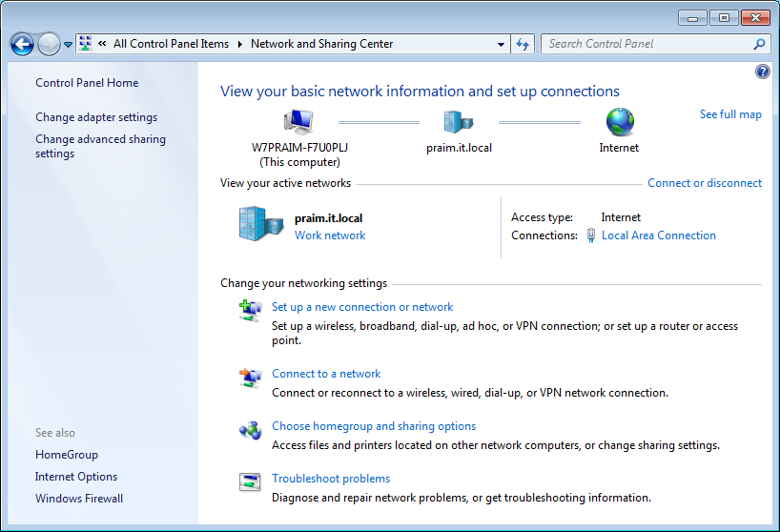Click the search magnifier icon

click(x=759, y=44)
